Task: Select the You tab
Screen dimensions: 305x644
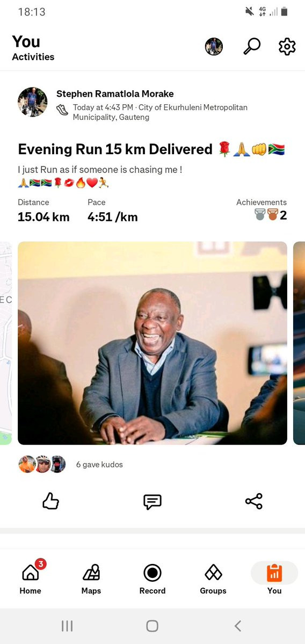Action: click(x=274, y=577)
